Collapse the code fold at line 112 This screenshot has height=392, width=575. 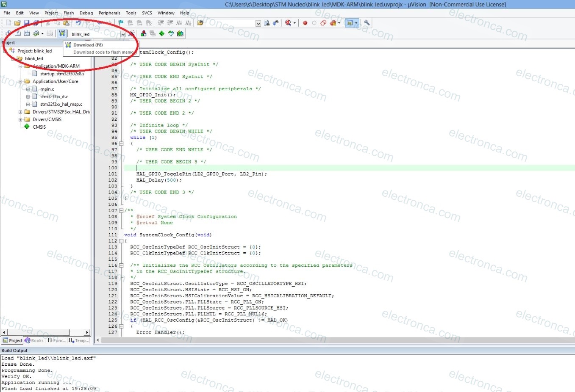(121, 241)
